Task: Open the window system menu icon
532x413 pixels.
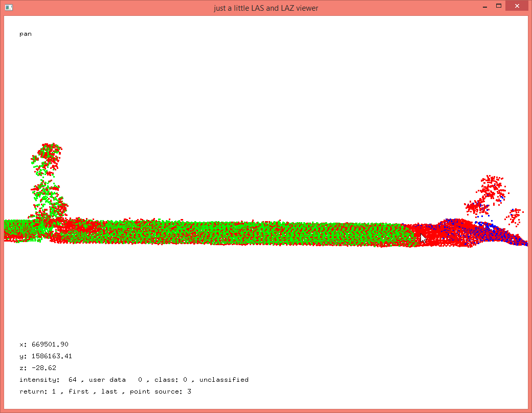Action: pyautogui.click(x=8, y=8)
